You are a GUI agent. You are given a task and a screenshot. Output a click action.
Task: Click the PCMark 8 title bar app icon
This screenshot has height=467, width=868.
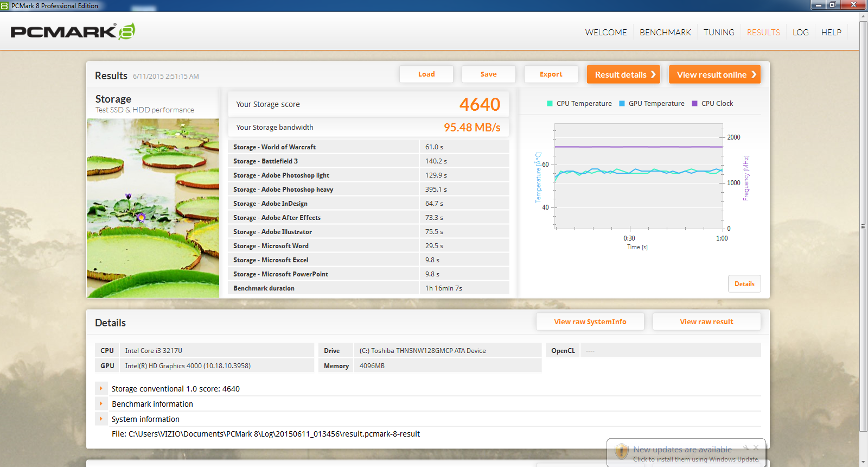point(5,5)
